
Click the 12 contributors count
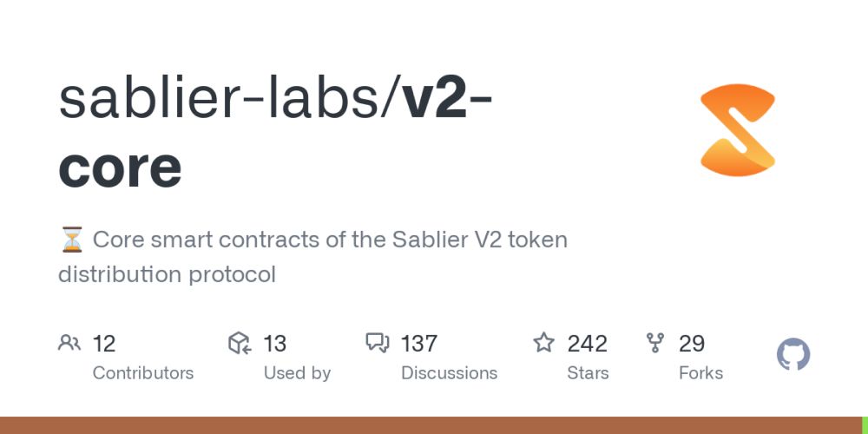click(x=104, y=344)
